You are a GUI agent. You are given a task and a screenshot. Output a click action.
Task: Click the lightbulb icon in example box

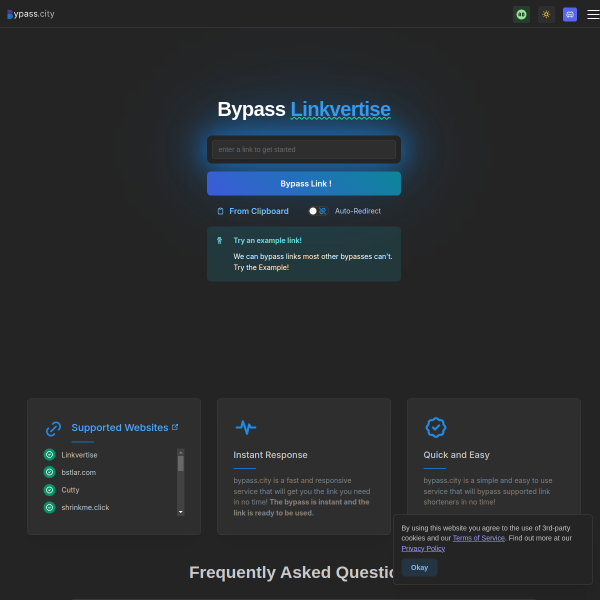pyautogui.click(x=220, y=241)
